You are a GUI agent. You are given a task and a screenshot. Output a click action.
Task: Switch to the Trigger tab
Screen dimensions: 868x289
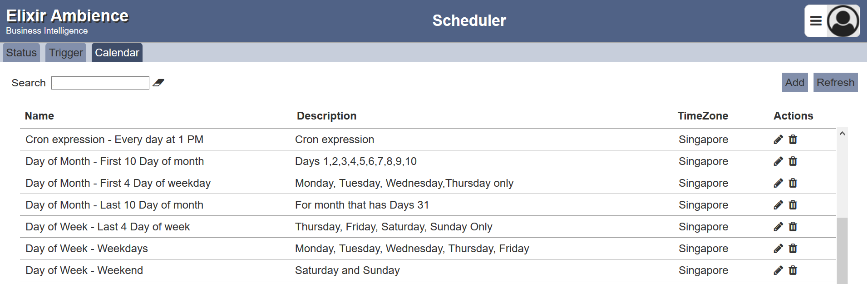(66, 53)
